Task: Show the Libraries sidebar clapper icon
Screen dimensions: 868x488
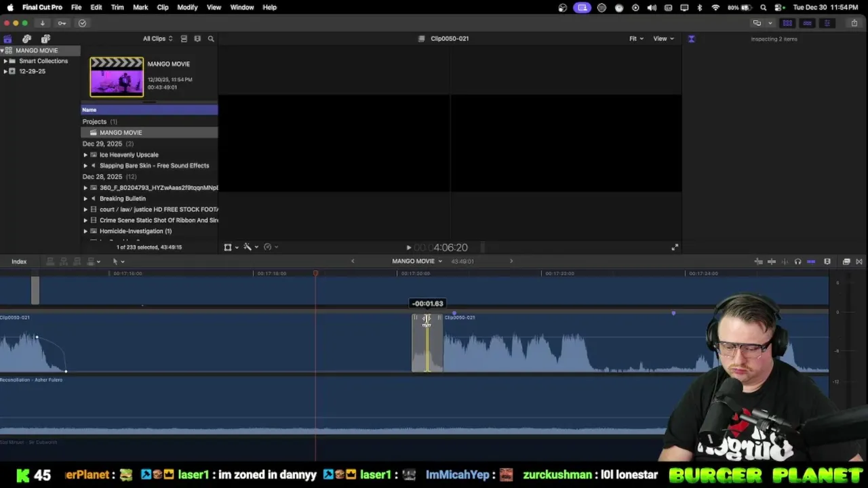Action: (7, 39)
